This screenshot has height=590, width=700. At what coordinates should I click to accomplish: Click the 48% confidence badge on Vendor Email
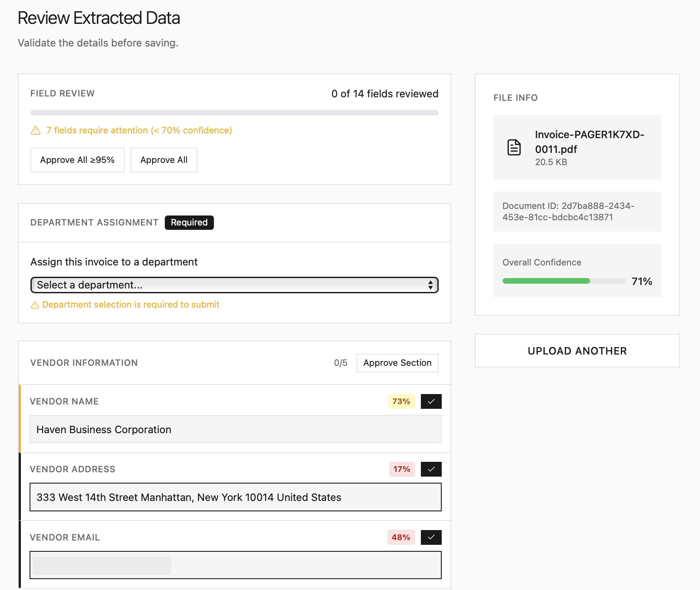click(x=400, y=537)
